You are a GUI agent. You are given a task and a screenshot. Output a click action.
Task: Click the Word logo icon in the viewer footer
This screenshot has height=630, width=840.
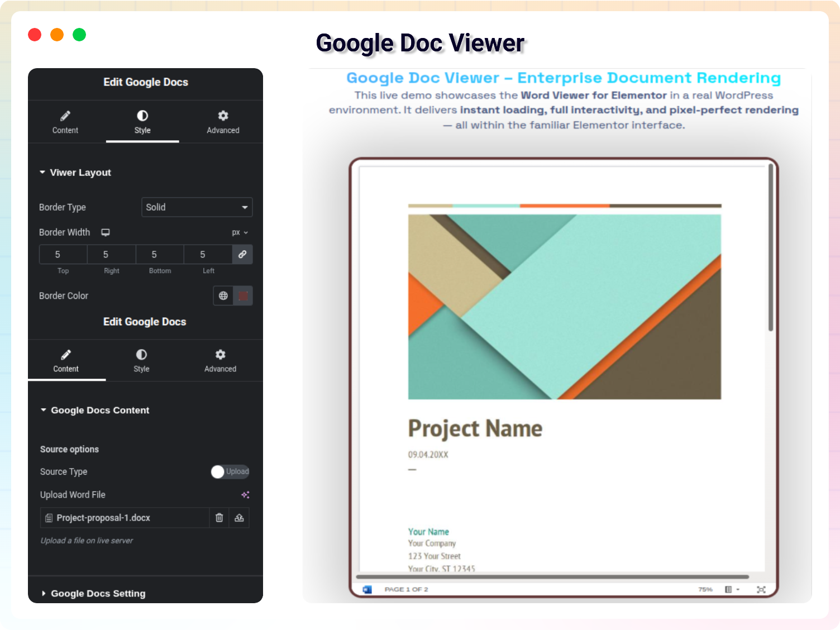click(x=367, y=590)
